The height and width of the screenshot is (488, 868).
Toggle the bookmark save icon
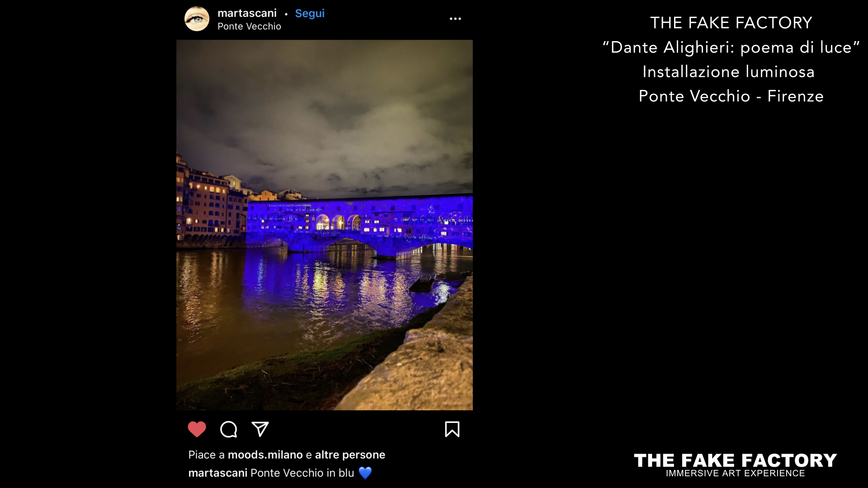(452, 429)
